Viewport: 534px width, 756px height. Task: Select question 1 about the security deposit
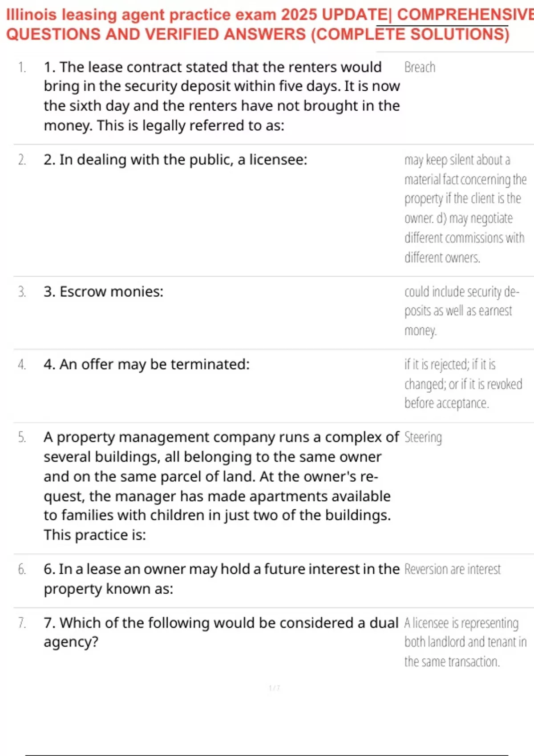click(x=222, y=96)
